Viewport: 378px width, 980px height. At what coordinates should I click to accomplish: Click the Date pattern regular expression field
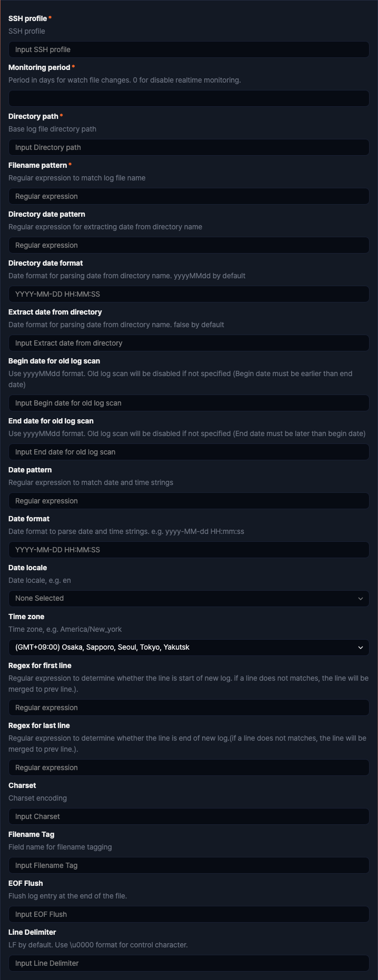pos(189,501)
